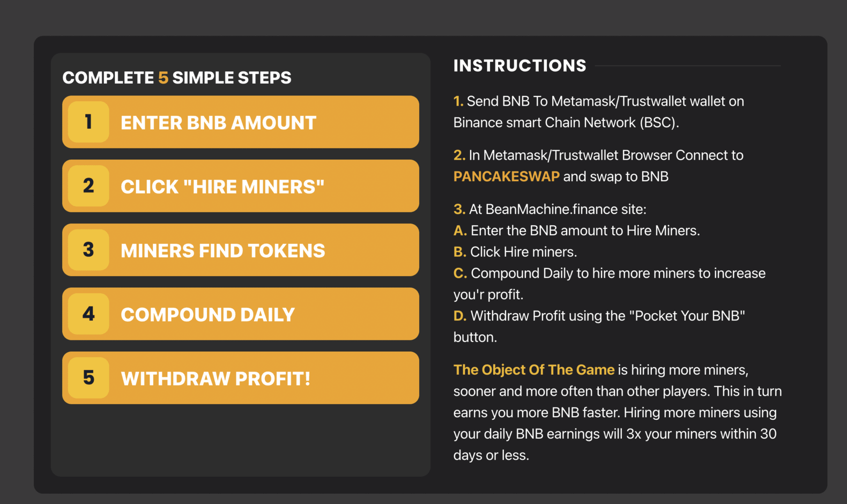The width and height of the screenshot is (847, 504).
Task: Click the At BeanMachine.finance site line
Action: coord(550,209)
